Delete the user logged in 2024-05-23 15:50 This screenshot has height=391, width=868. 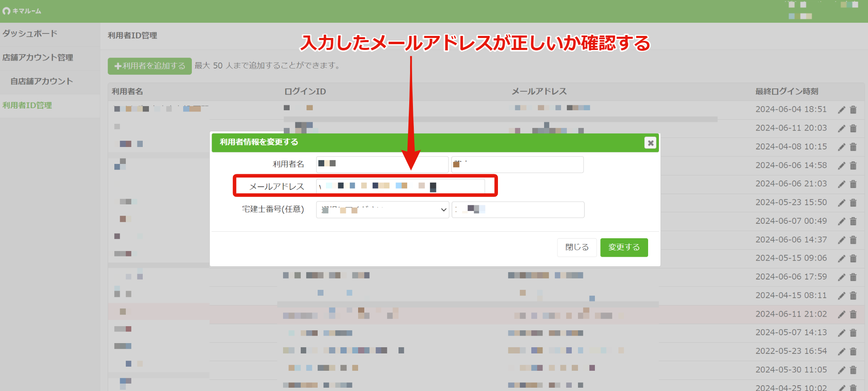(x=853, y=203)
